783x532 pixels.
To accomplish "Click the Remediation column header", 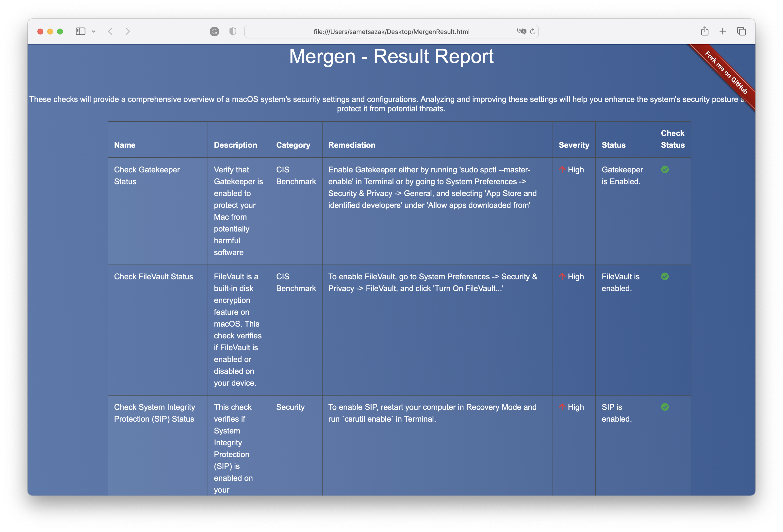I will 352,145.
